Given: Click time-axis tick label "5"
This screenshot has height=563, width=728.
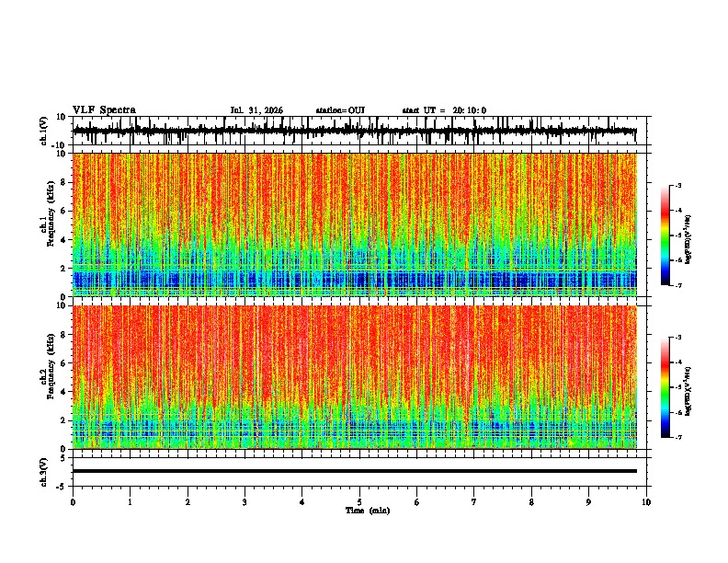Looking at the screenshot, I should pyautogui.click(x=359, y=502).
